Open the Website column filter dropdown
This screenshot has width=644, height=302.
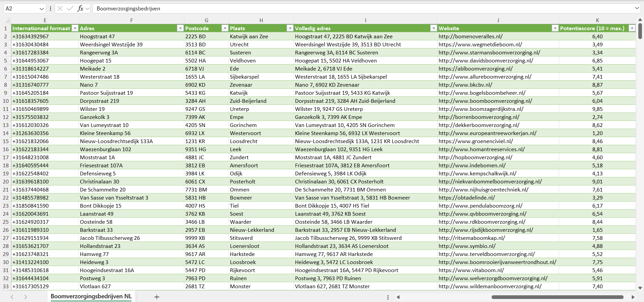555,28
